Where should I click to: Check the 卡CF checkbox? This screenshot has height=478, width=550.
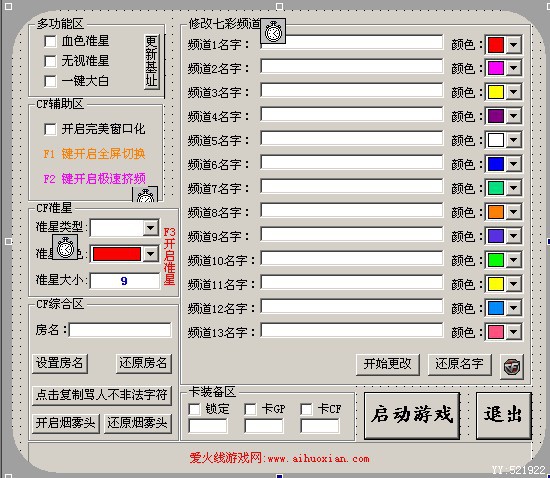tap(306, 409)
